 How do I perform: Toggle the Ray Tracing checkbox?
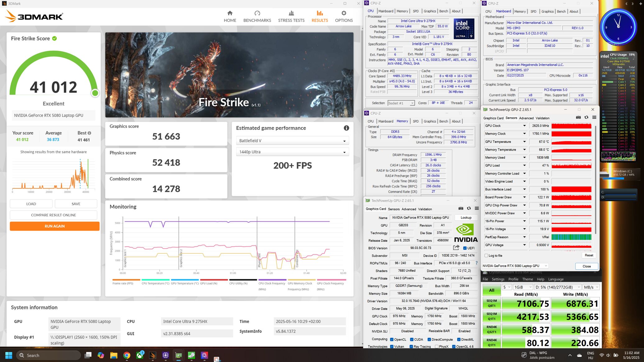411,346
